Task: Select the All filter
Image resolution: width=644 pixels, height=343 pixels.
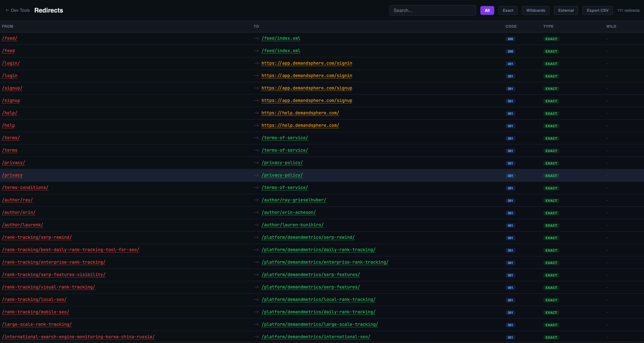Action: pyautogui.click(x=487, y=10)
